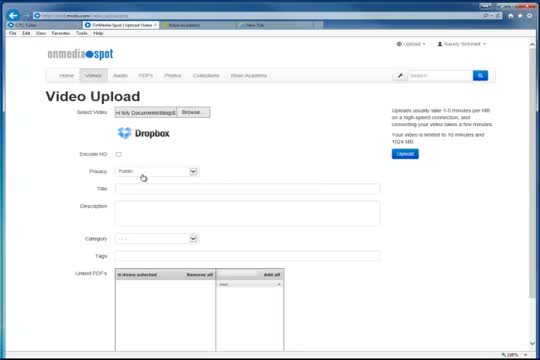Go to Home in the site navigation

tap(66, 75)
